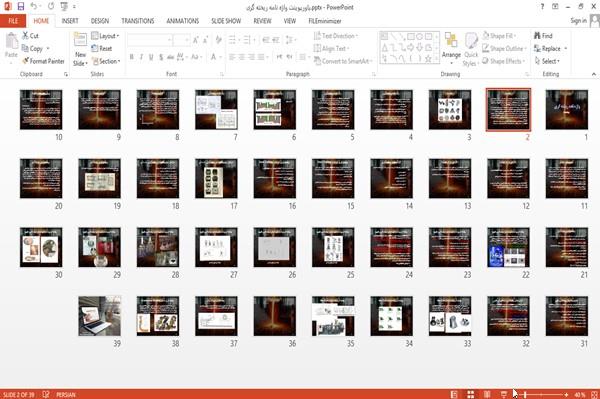The width and height of the screenshot is (600, 399).
Task: Click the Cut command
Action: point(31,36)
